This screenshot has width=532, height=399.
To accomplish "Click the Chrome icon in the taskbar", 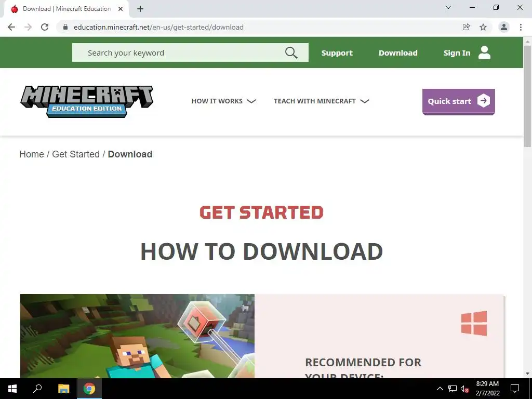I will tap(89, 389).
